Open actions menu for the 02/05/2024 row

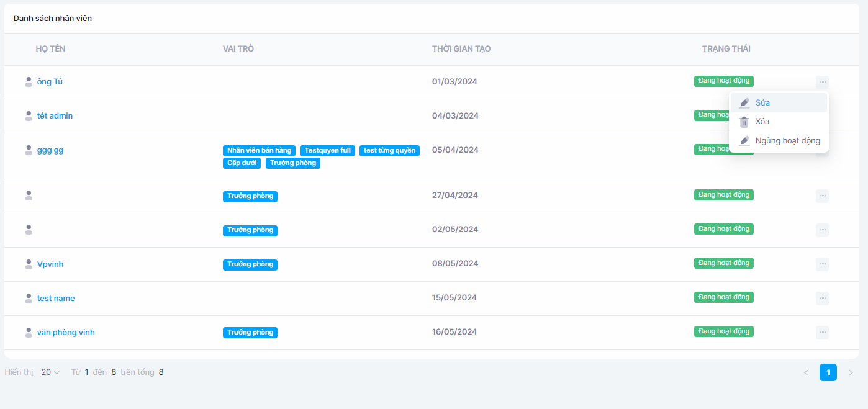click(x=822, y=230)
